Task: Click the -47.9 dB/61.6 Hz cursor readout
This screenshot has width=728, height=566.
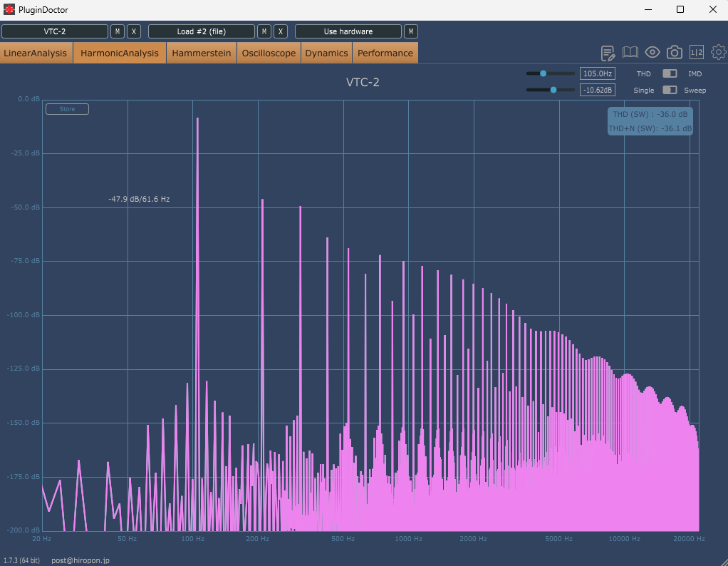Action: click(139, 199)
